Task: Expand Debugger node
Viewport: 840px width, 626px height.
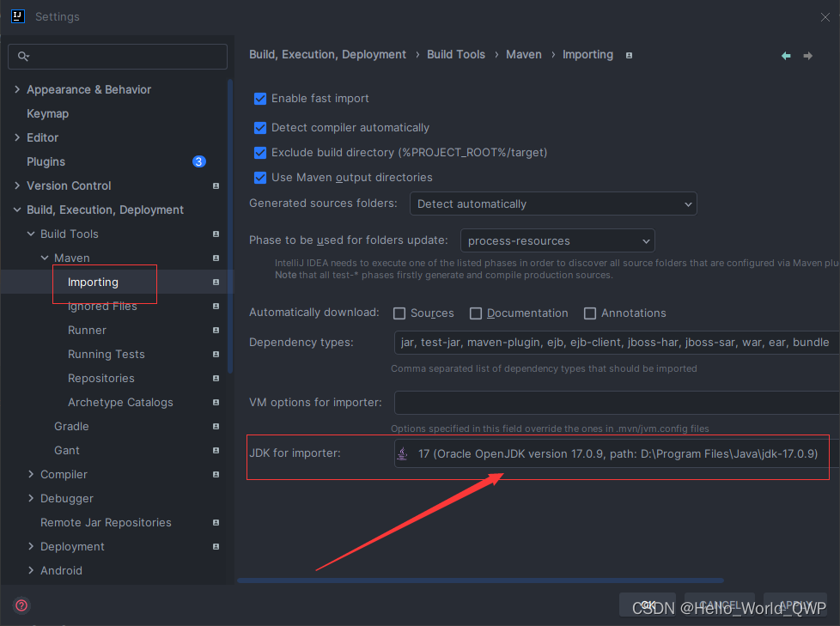Action: click(31, 499)
